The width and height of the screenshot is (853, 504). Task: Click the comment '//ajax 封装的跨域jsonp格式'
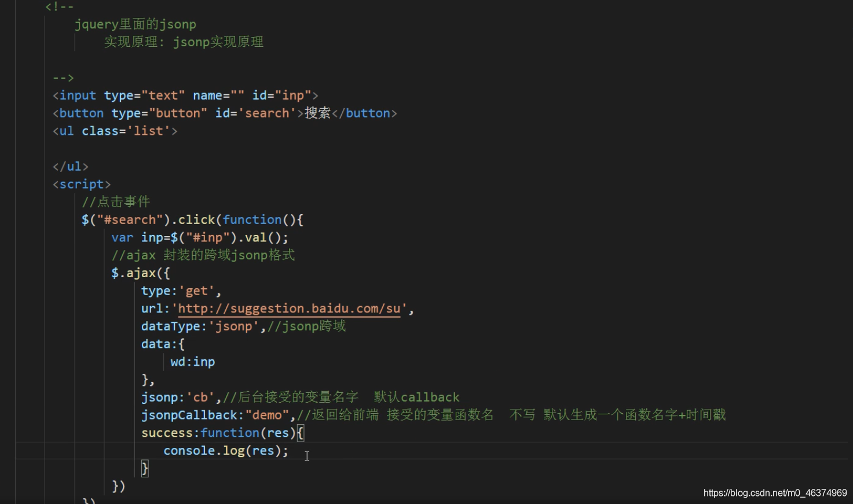click(203, 255)
